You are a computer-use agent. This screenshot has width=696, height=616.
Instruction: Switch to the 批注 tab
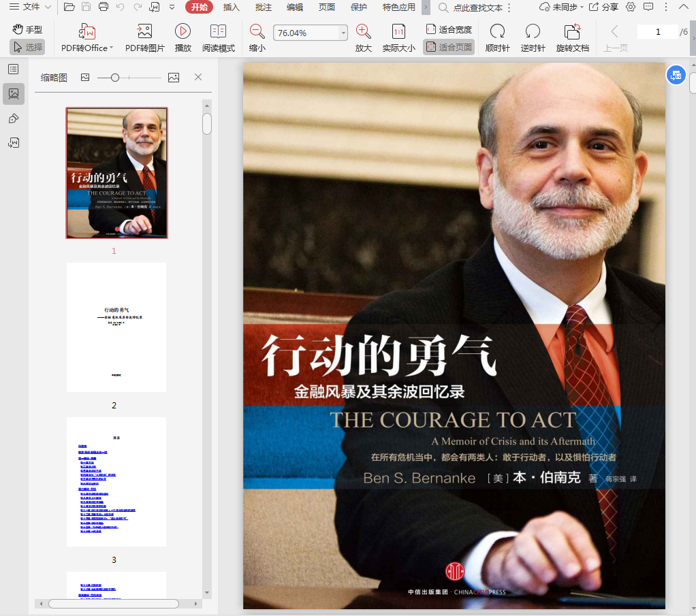point(264,7)
